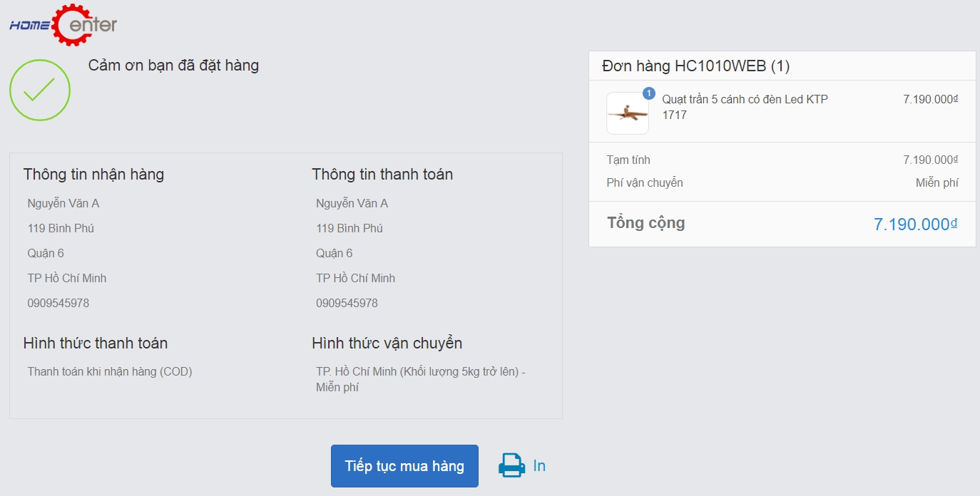
Task: Click the Hình thức thanh toán heading
Action: point(96,343)
